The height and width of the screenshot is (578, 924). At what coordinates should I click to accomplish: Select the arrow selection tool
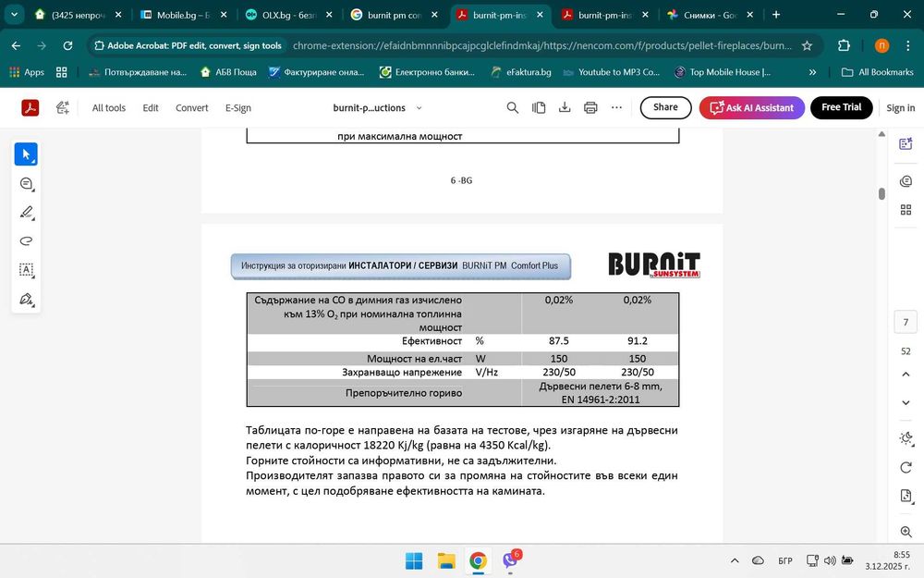[26, 154]
